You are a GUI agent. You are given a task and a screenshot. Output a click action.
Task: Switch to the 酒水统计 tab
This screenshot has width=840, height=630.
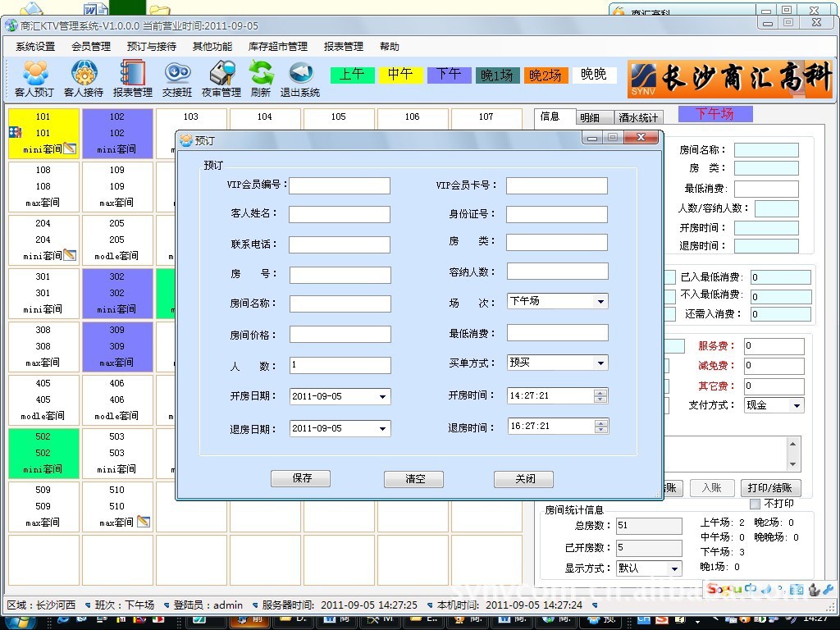pos(638,118)
